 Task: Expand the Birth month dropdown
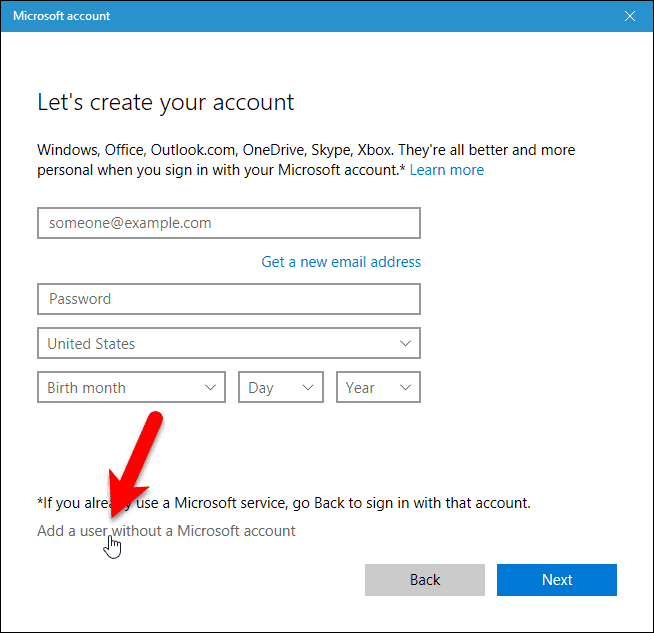click(131, 387)
